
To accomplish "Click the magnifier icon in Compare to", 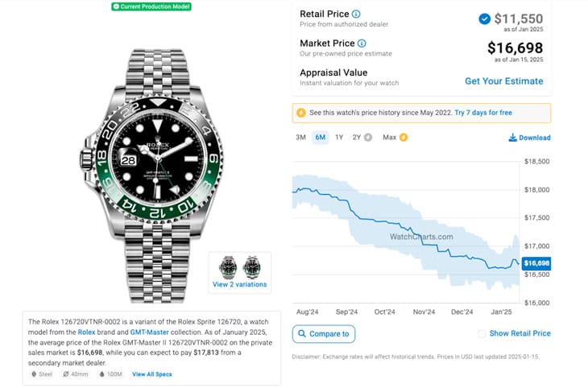I will click(x=301, y=333).
